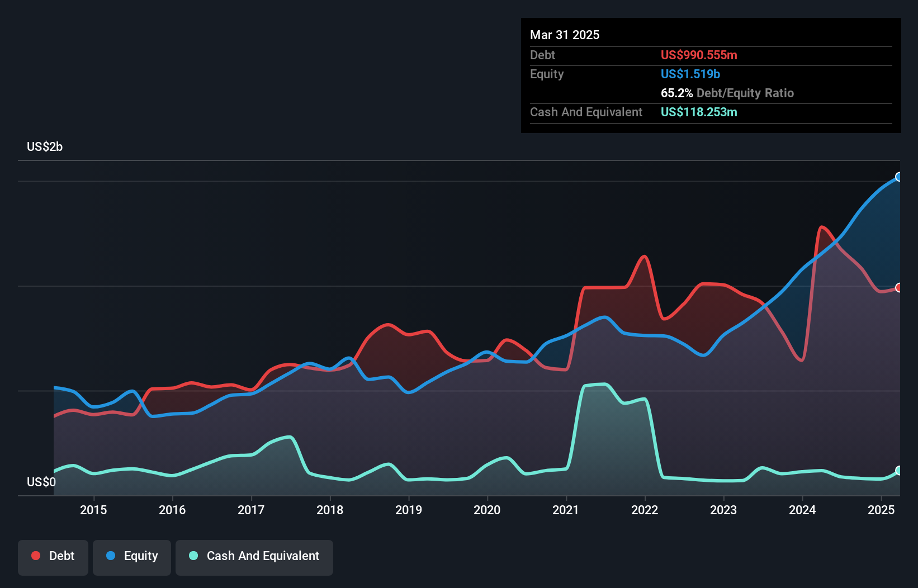Screen dimensions: 918x588
Task: Click the US$118.253m cash value
Action: [x=699, y=112]
